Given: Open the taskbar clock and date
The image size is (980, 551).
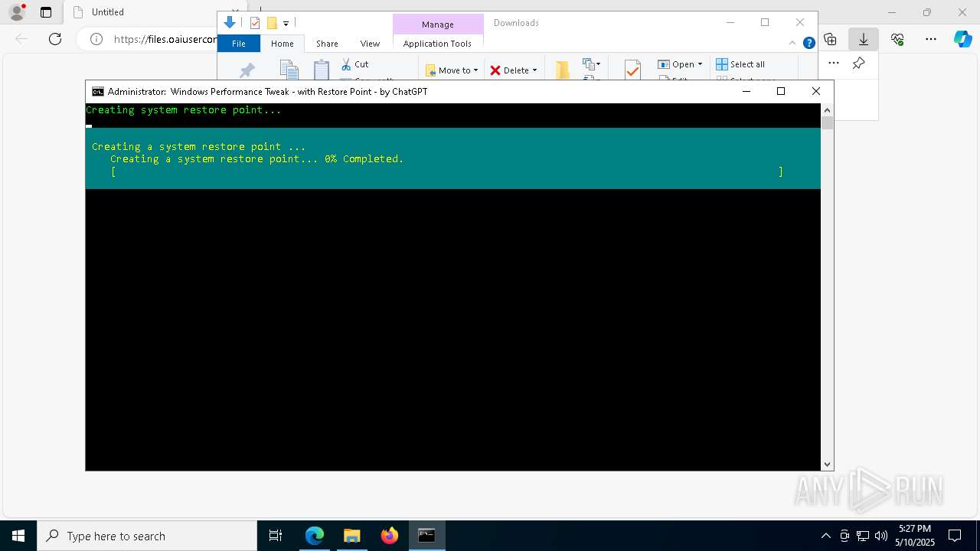Looking at the screenshot, I should coord(915,536).
